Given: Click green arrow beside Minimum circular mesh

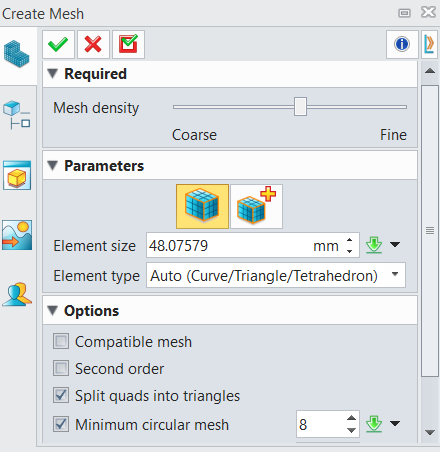Looking at the screenshot, I should click(x=374, y=424).
